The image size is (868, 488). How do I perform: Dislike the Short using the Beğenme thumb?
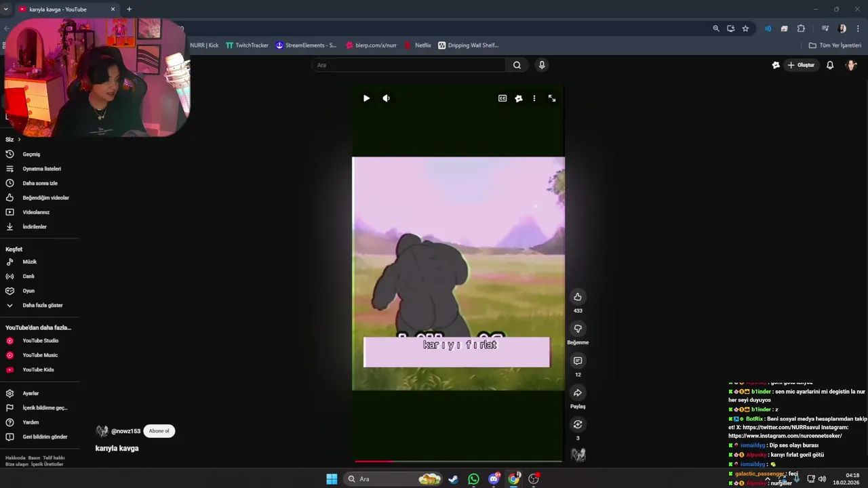click(578, 329)
